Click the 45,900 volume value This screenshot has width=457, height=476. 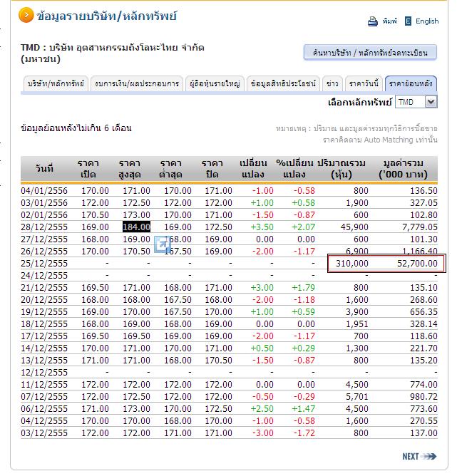pos(354,227)
